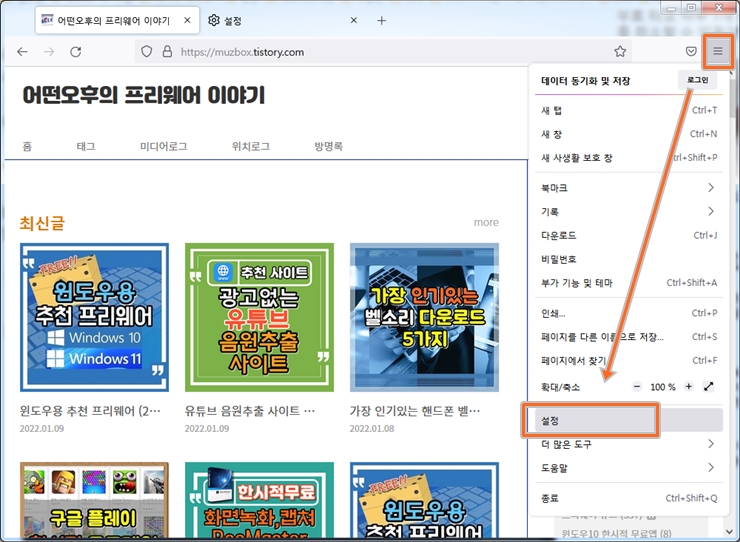Select 인쇄... menu item
740x542 pixels.
[x=629, y=313]
